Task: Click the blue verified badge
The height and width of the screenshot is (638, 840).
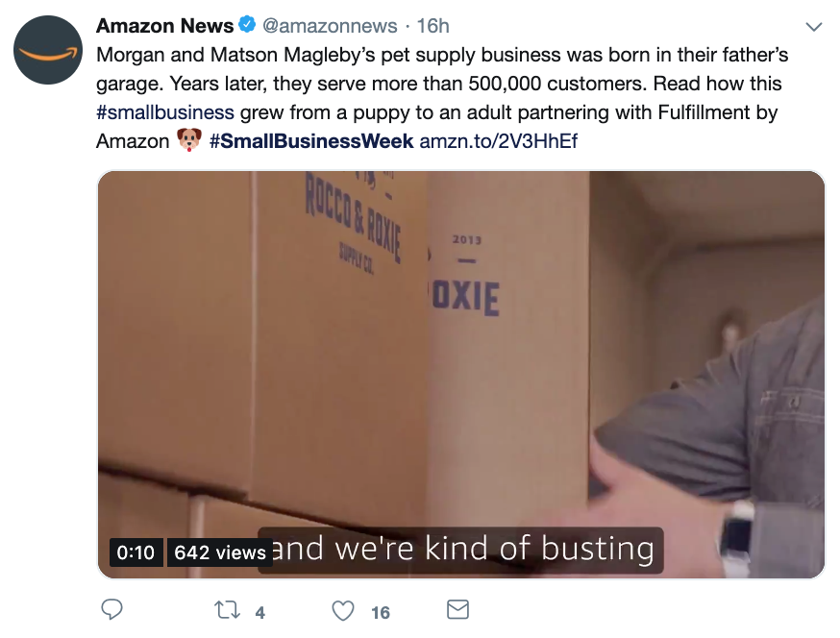Action: pos(247,25)
